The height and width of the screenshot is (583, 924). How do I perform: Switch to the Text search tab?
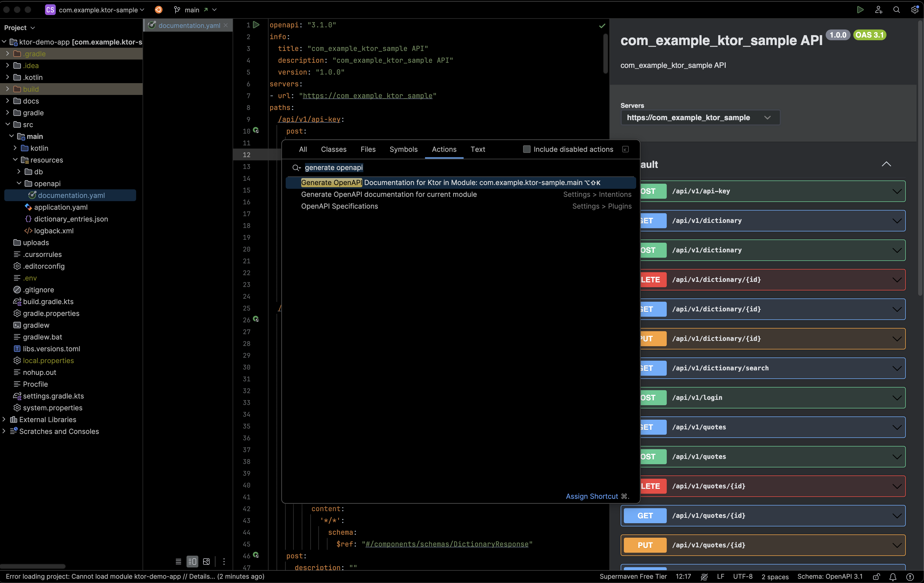click(x=478, y=149)
